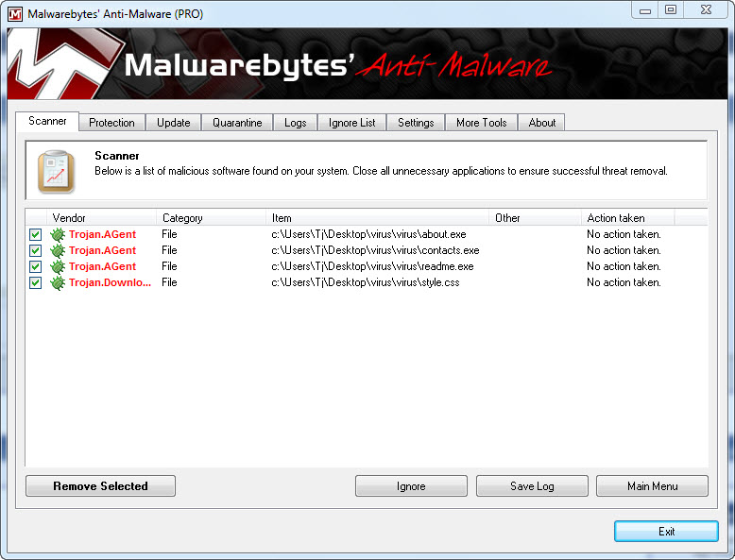Minimize the Malwarebytes window
The image size is (735, 560).
pyautogui.click(x=645, y=10)
